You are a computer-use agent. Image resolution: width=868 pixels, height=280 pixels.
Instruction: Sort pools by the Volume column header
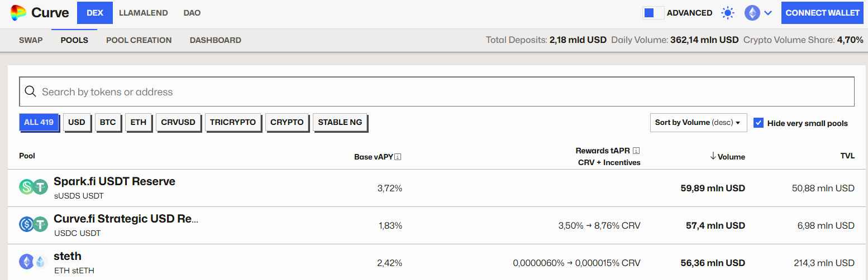727,157
